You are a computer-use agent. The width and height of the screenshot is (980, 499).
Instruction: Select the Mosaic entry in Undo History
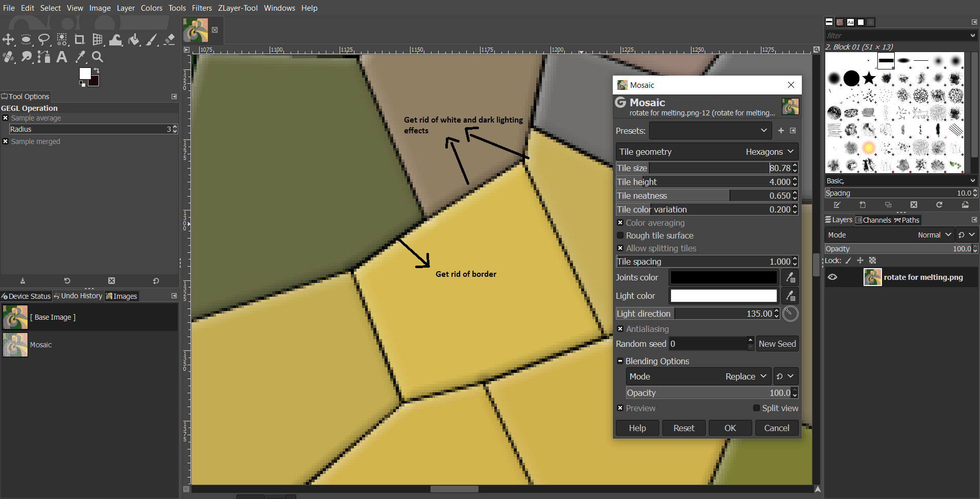click(x=89, y=345)
